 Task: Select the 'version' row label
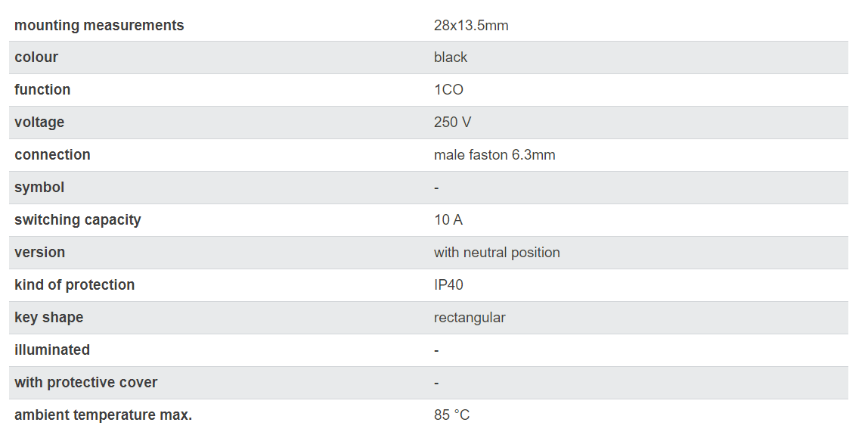coord(40,253)
